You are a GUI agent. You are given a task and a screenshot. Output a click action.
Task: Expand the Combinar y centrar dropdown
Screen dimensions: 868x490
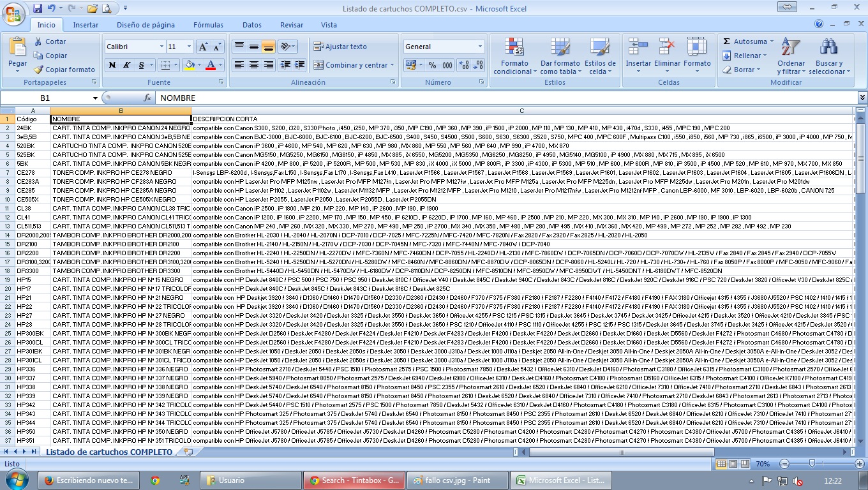point(392,65)
